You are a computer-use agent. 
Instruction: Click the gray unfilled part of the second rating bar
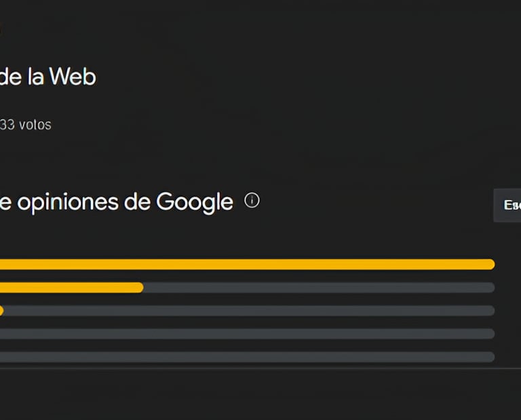coord(319,288)
